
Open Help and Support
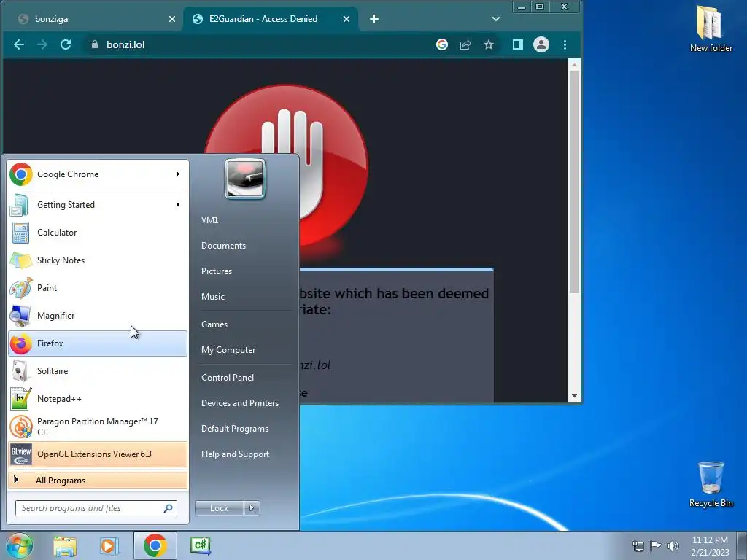235,454
